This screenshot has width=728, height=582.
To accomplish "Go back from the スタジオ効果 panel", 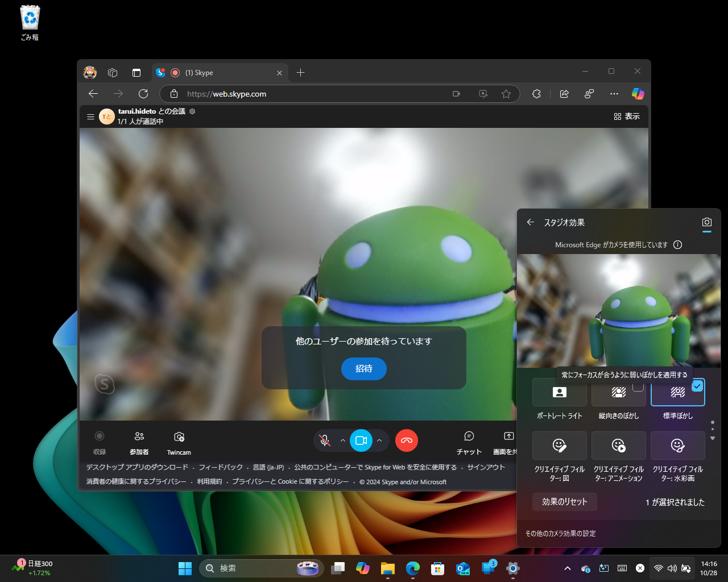I will pos(530,222).
